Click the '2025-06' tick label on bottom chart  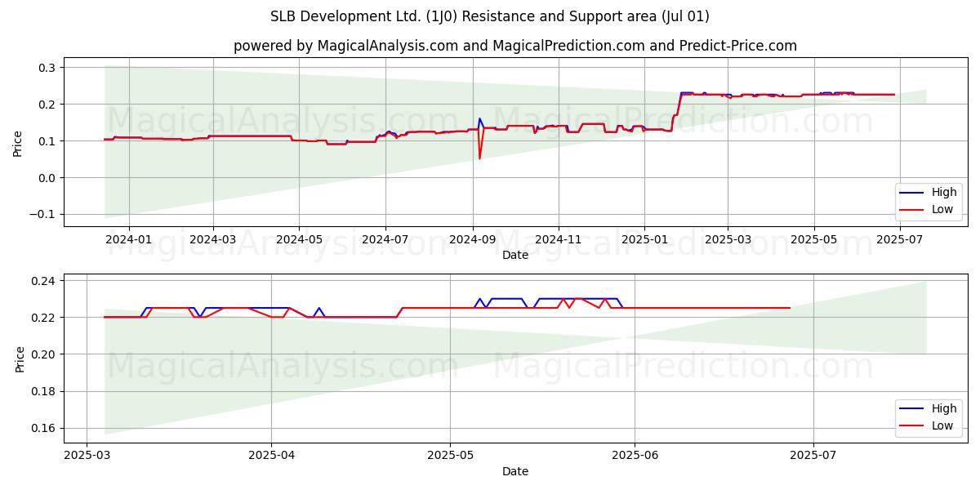[635, 456]
